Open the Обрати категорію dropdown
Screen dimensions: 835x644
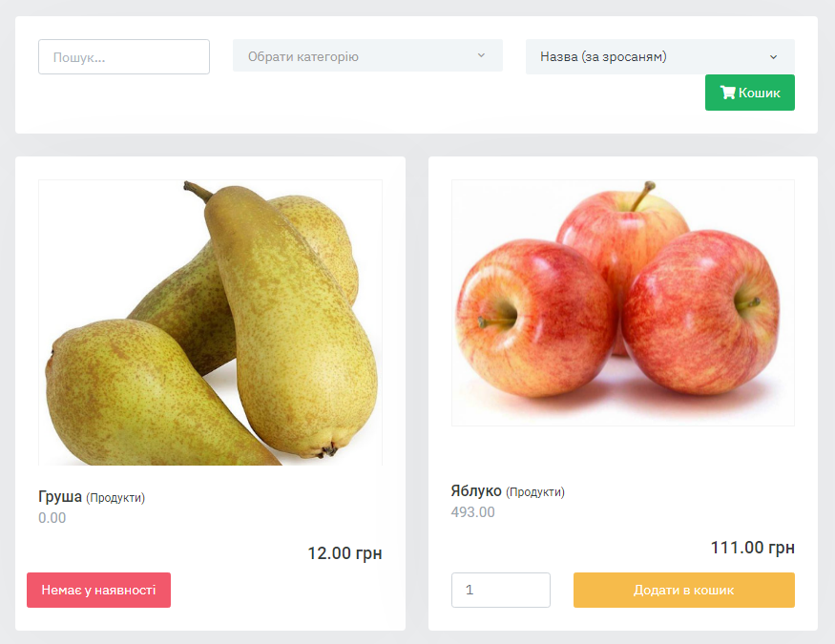tap(367, 55)
